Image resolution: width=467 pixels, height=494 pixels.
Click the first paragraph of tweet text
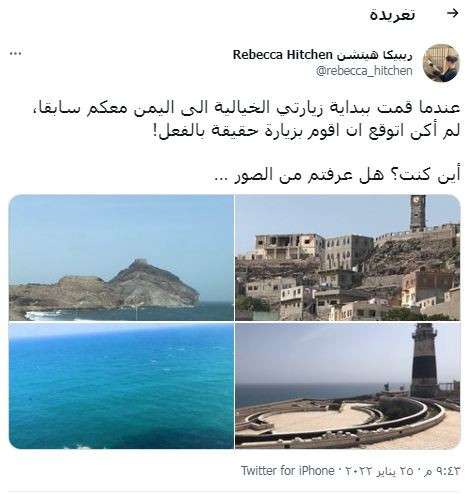point(246,119)
